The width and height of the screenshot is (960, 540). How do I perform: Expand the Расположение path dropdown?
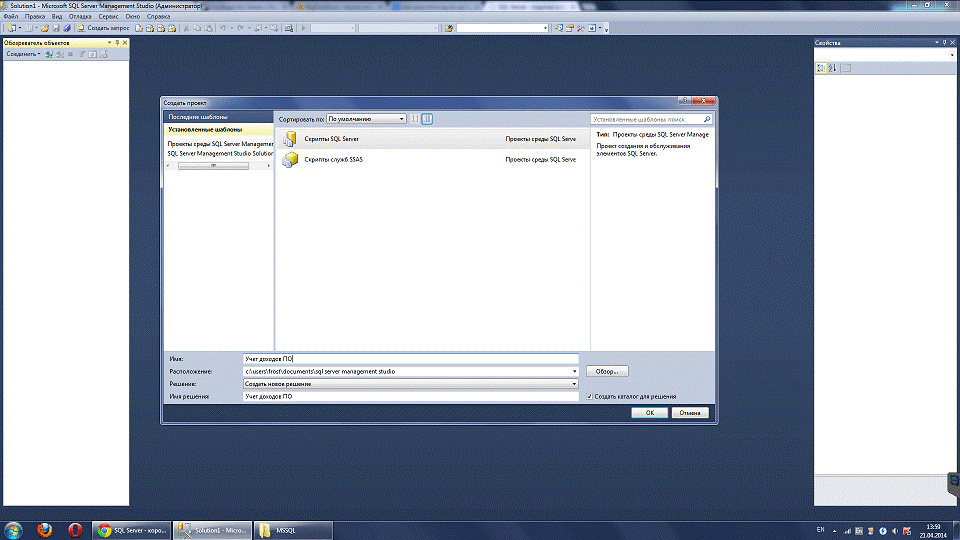coord(574,371)
